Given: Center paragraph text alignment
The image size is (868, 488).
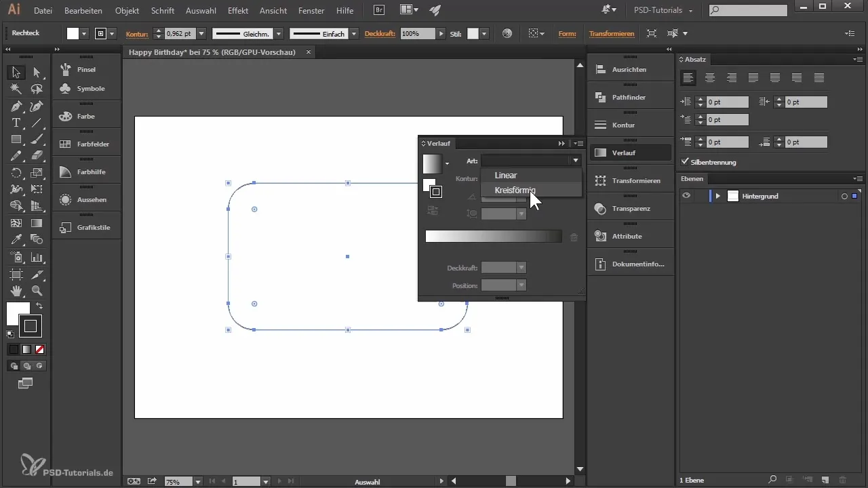Looking at the screenshot, I should click(x=710, y=78).
